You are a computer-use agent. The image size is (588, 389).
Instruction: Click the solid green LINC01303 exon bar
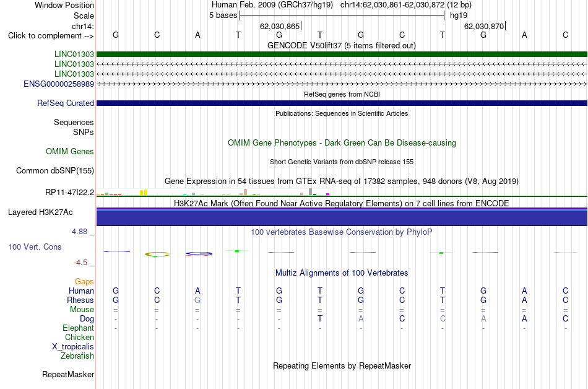[x=342, y=55]
